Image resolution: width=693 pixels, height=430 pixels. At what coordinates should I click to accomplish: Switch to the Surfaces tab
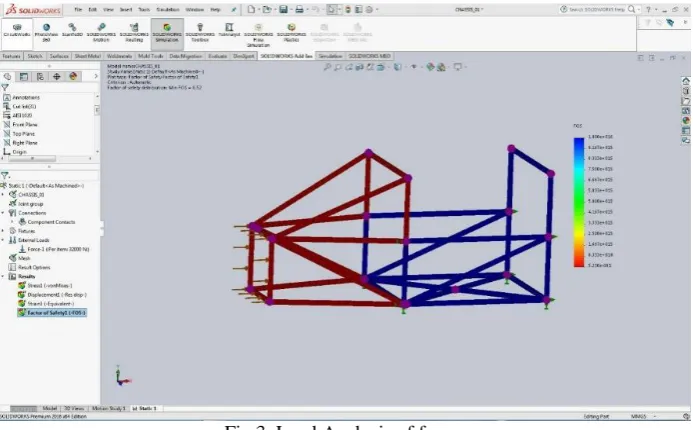pyautogui.click(x=59, y=56)
